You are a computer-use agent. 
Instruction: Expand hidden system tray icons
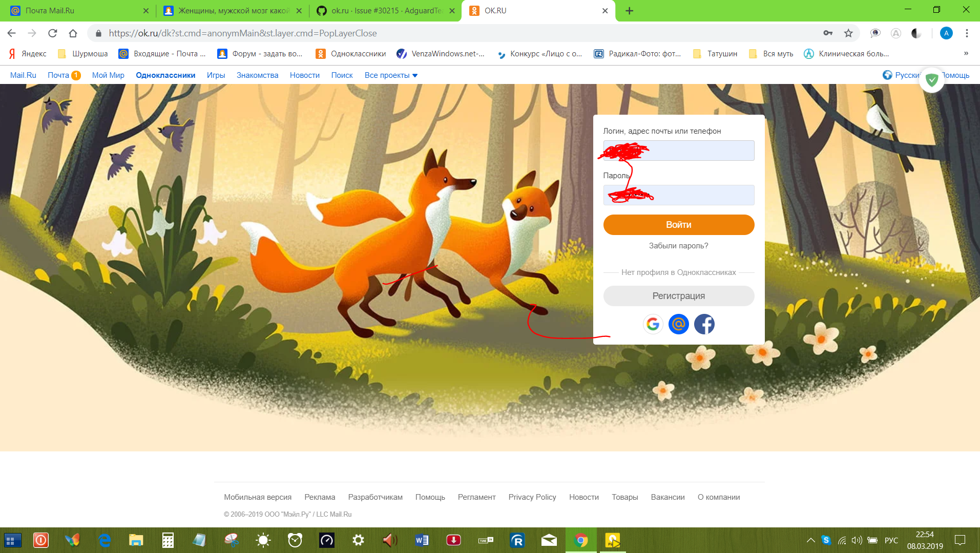(x=810, y=540)
